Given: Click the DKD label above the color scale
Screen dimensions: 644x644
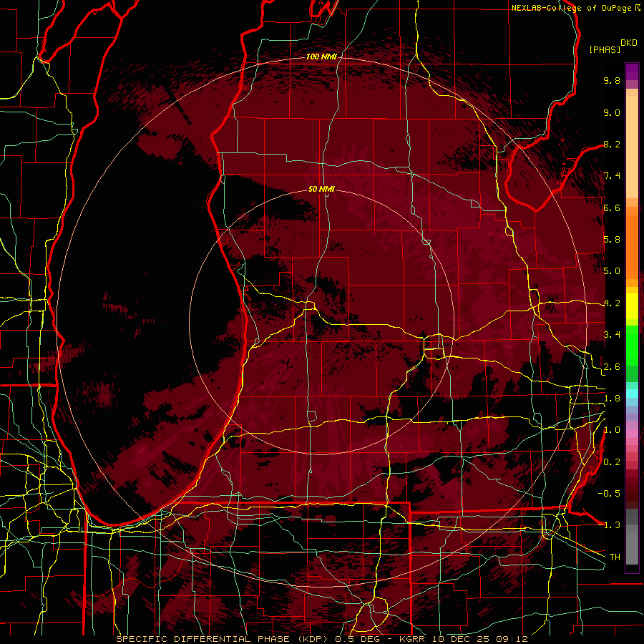Looking at the screenshot, I should (628, 43).
